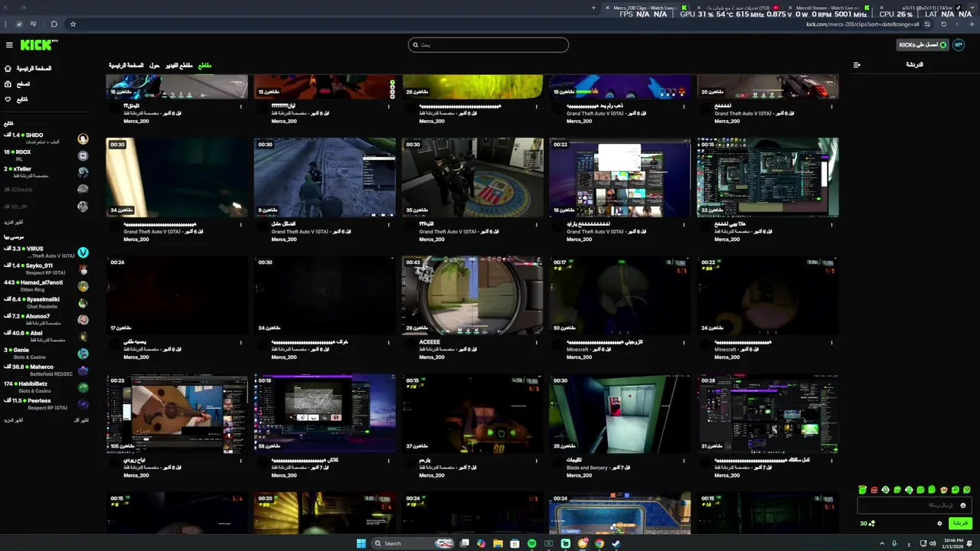
Task: Select the Videos tab (مقاطع الفيديو)
Action: (x=179, y=66)
